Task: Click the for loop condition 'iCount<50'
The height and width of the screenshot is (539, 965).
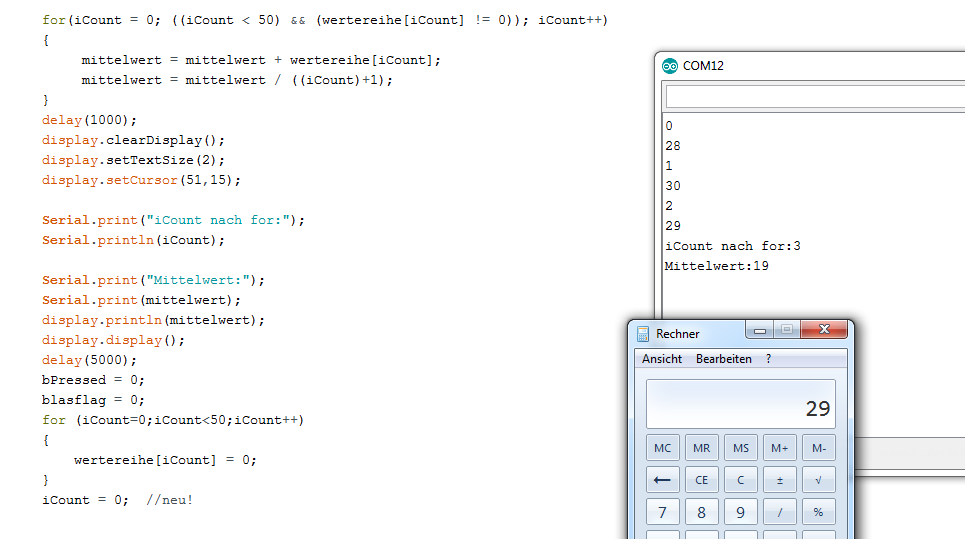Action: tap(190, 420)
